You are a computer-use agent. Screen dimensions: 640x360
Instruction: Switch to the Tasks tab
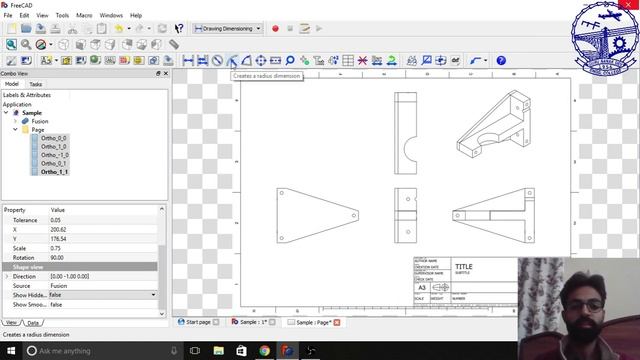pos(36,84)
